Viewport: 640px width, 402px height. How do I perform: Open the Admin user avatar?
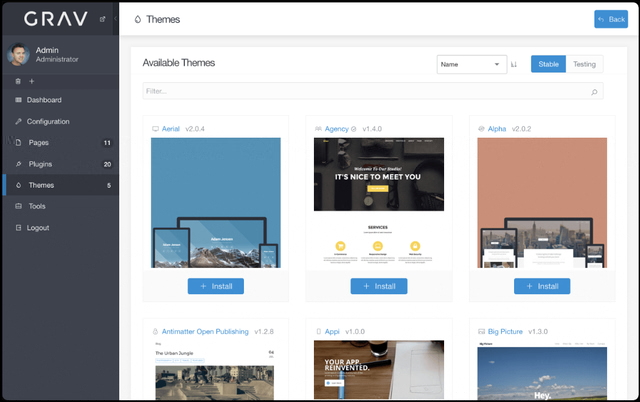click(x=18, y=54)
